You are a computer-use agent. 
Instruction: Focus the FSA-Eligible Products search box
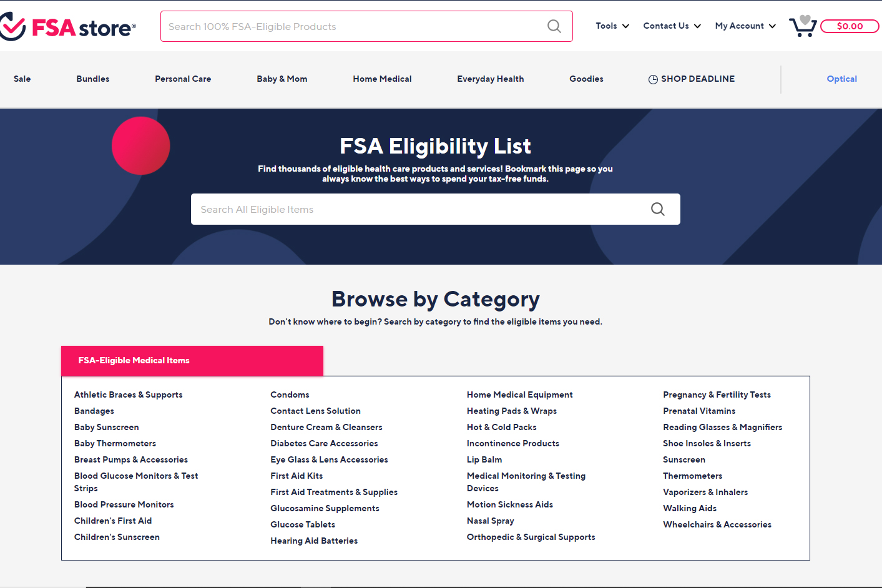click(353, 26)
